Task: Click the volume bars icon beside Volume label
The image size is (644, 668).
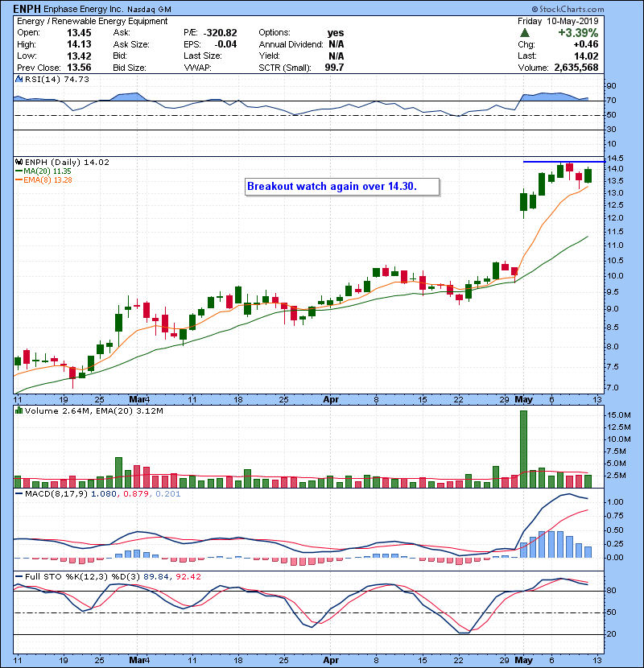Action: (19, 410)
